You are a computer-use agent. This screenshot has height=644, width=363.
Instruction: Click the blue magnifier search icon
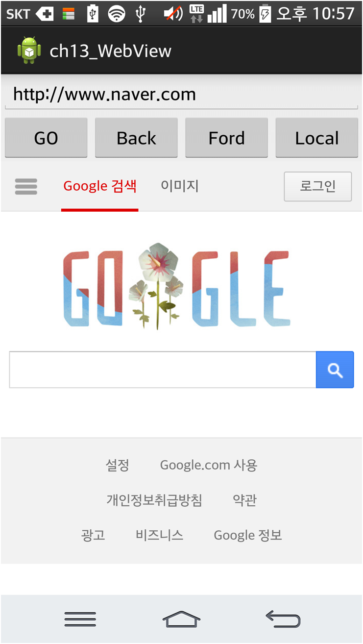coord(335,370)
